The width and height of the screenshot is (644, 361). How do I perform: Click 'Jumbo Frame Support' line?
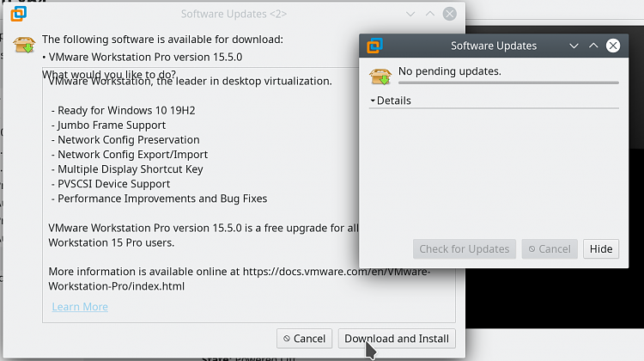(108, 125)
